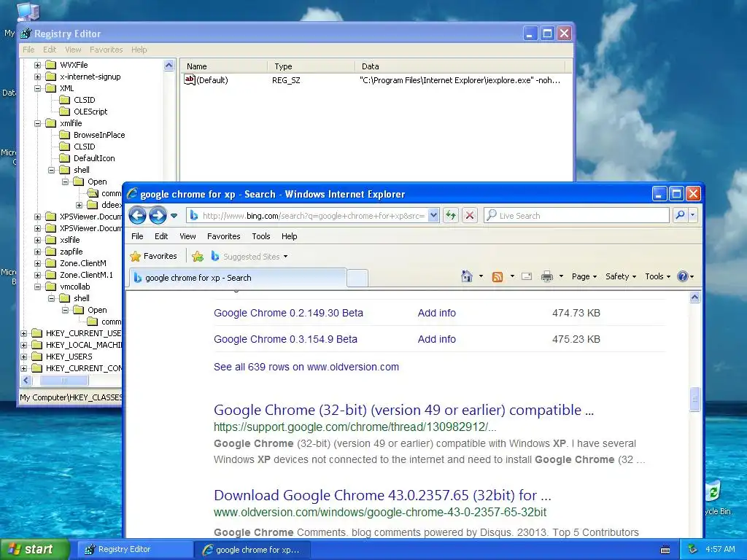This screenshot has height=560, width=747.
Task: Click the blue Help question mark icon
Action: tap(683, 276)
